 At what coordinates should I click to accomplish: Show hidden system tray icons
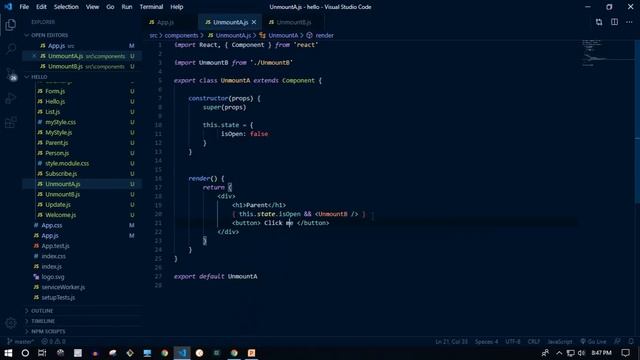(559, 353)
